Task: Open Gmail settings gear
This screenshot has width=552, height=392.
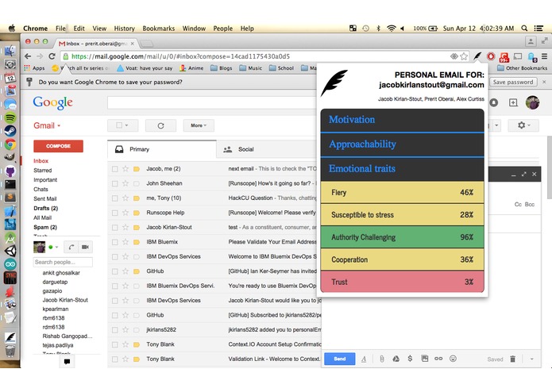Action: [523, 125]
